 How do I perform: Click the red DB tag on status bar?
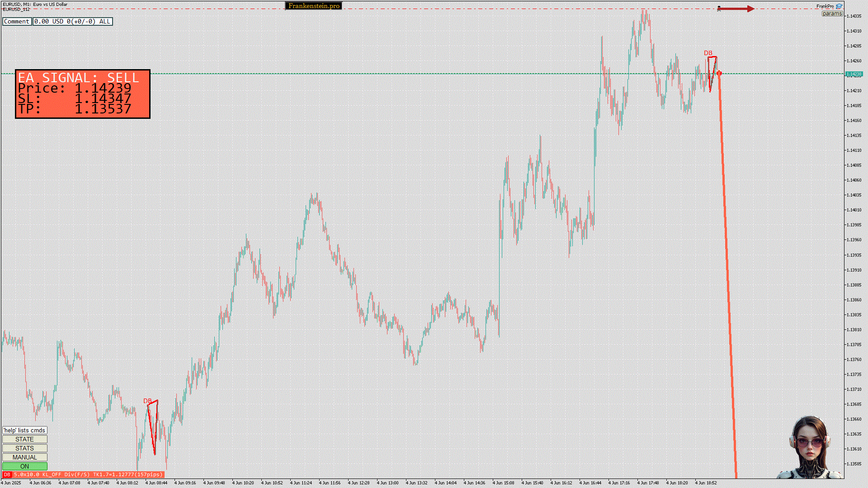pyautogui.click(x=7, y=474)
